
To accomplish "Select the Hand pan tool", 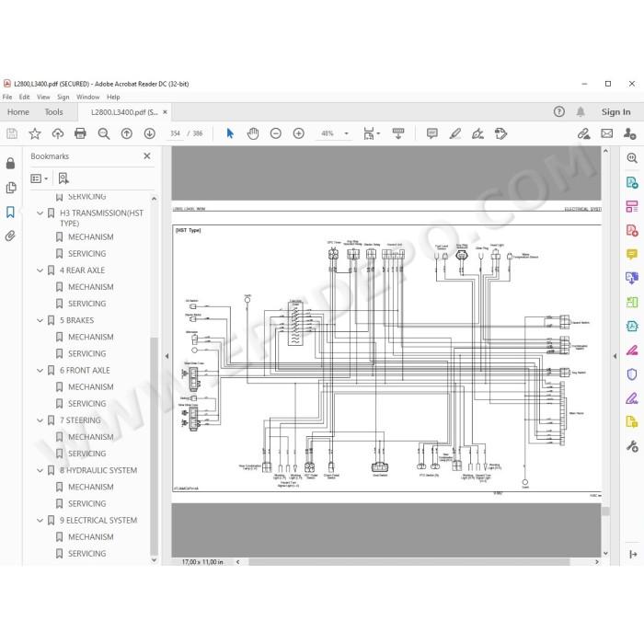I will 253,133.
